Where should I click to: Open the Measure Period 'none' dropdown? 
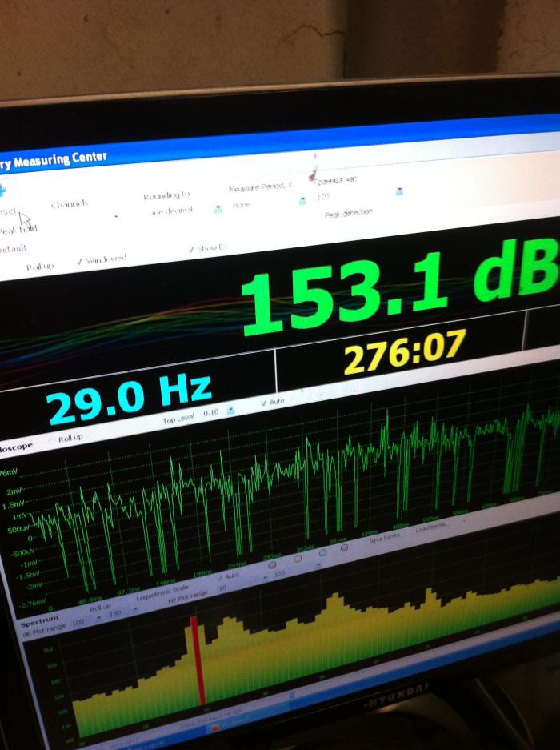pos(302,201)
